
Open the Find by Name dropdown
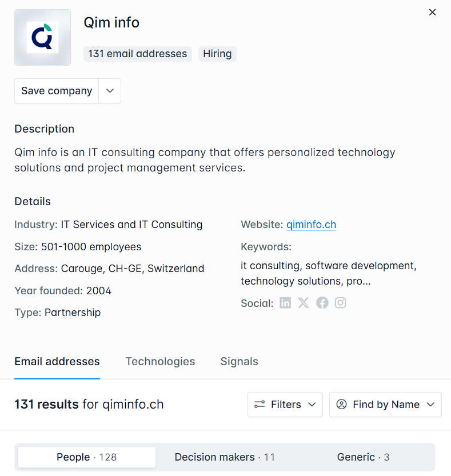[385, 405]
